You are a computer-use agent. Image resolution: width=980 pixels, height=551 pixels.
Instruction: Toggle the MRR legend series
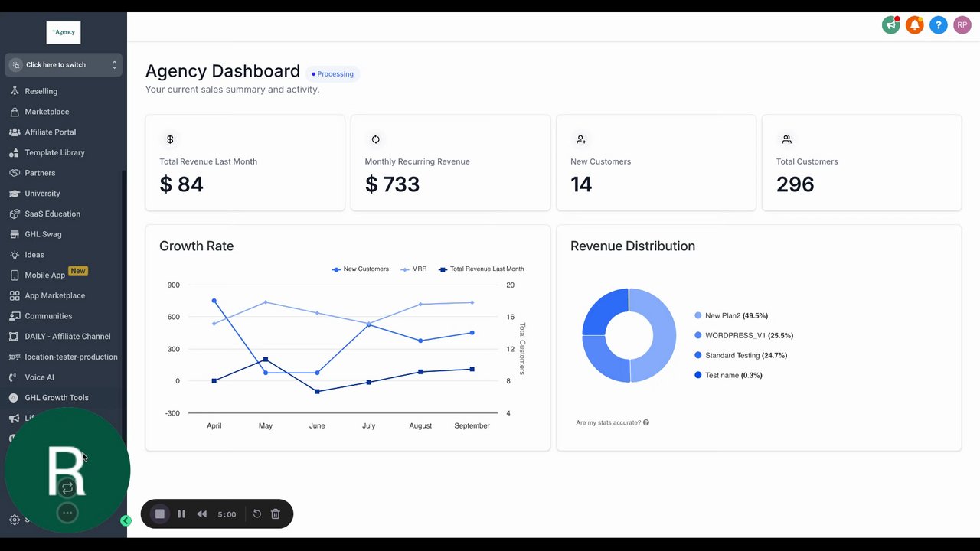click(x=413, y=269)
